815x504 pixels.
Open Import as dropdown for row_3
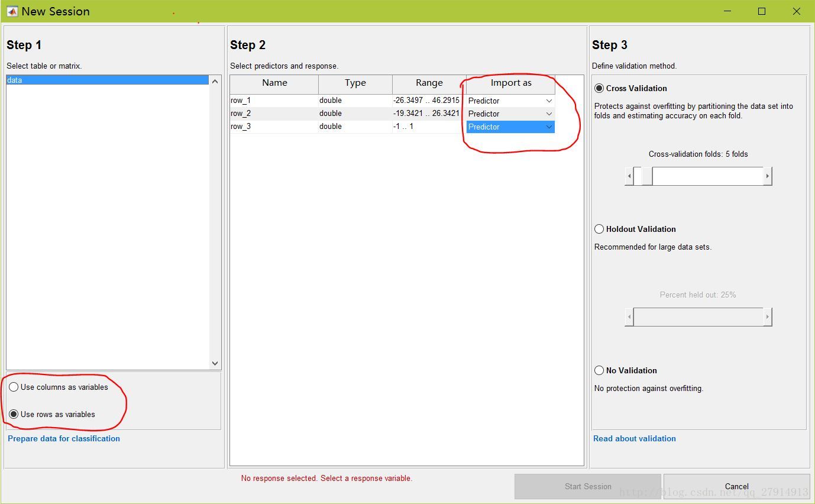coord(510,127)
